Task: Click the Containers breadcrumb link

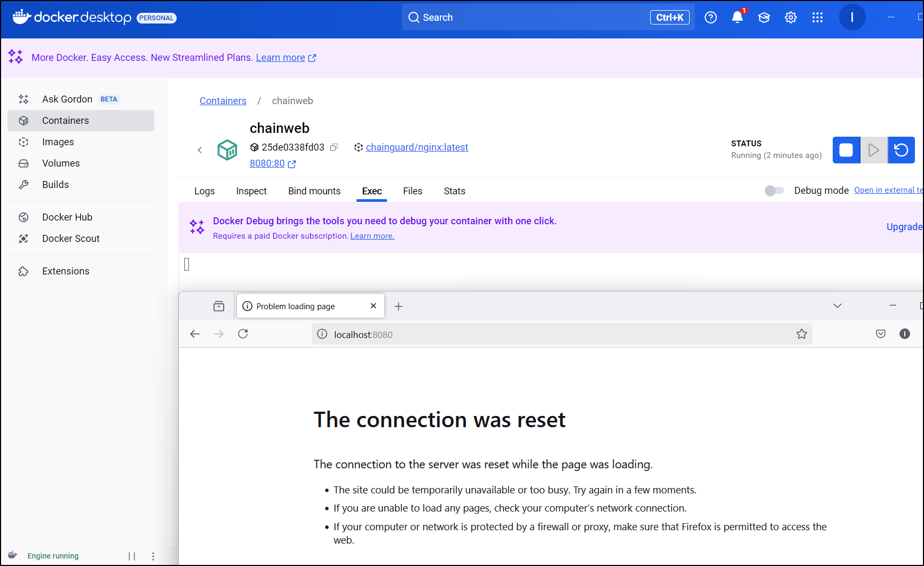Action: [x=223, y=101]
